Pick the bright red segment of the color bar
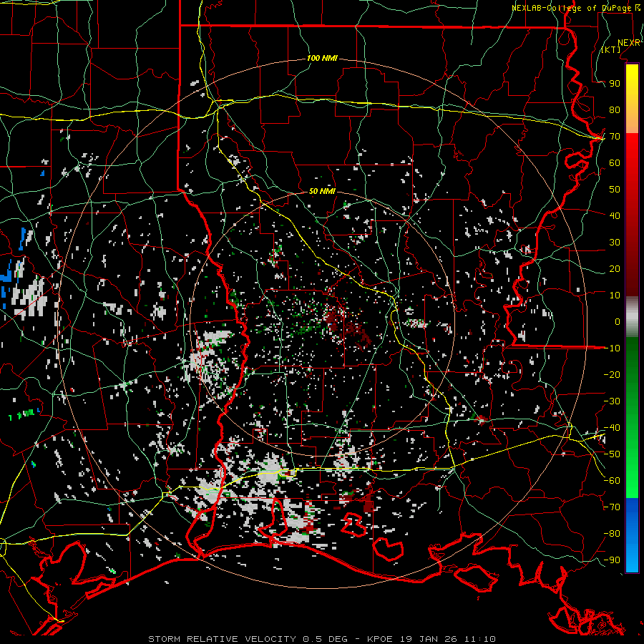The height and width of the screenshot is (644, 644). (x=632, y=156)
